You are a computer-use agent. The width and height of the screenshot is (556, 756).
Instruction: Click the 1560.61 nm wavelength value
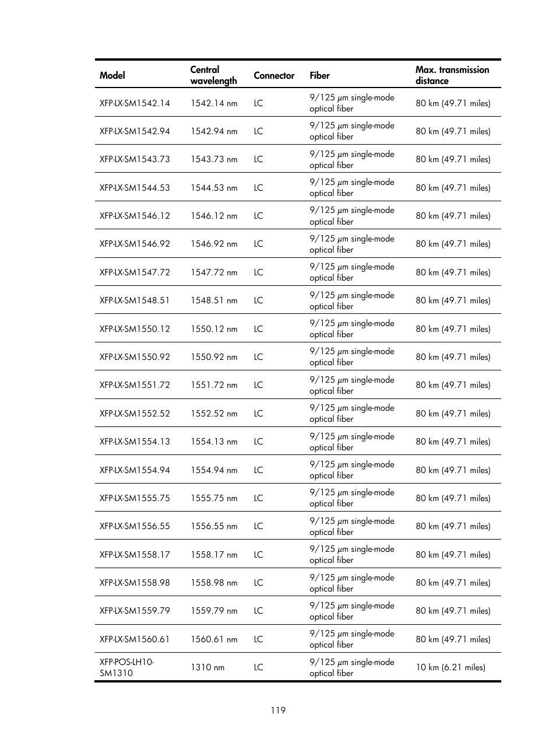point(214,639)
